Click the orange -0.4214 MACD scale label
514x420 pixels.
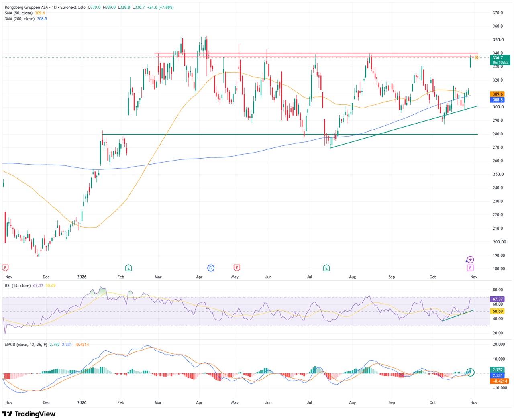tap(500, 381)
